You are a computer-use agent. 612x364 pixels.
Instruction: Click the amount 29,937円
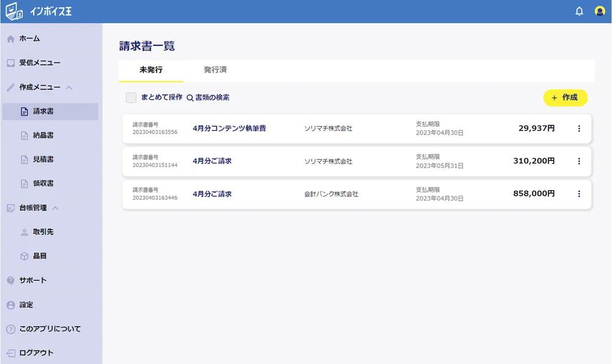tap(536, 128)
